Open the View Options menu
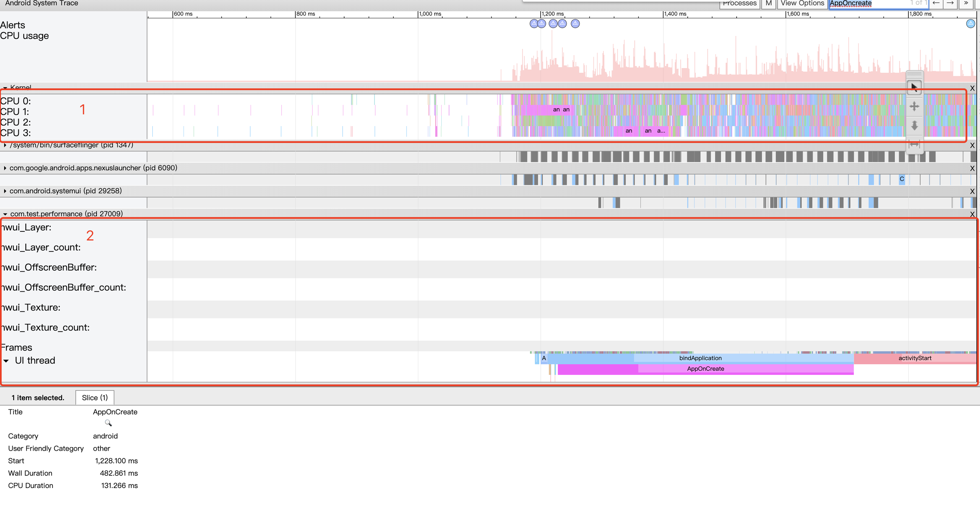The image size is (980, 511). (x=802, y=4)
